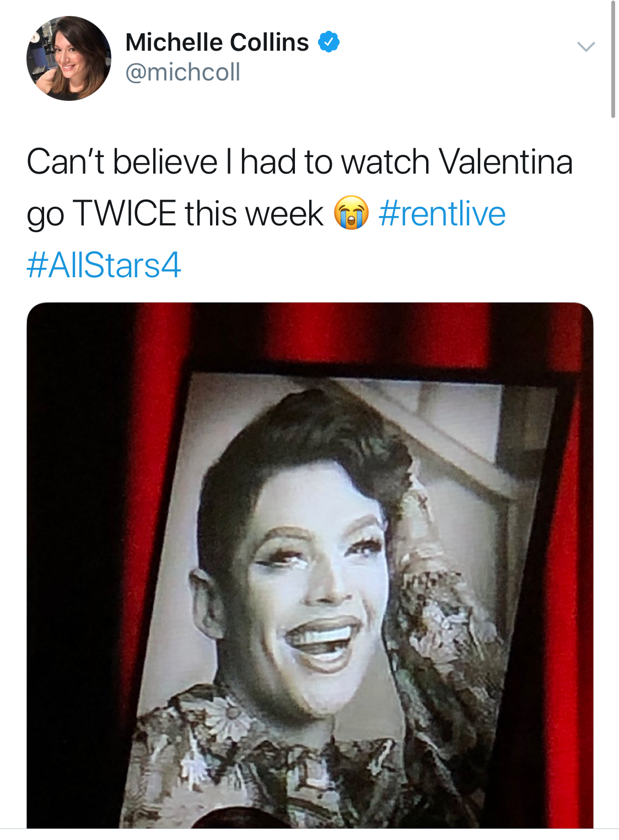Click the phrase "Can't believe" in tweet
The image size is (619, 840).
click(x=122, y=162)
